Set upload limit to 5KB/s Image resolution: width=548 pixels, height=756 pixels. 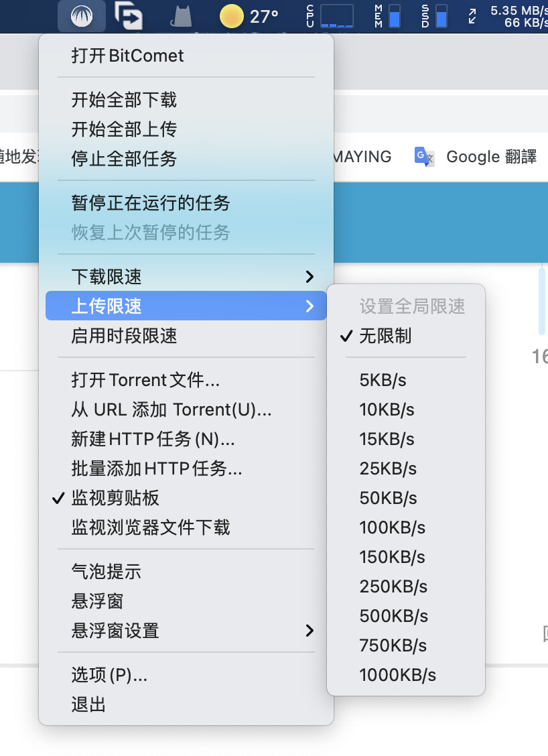tap(406, 380)
